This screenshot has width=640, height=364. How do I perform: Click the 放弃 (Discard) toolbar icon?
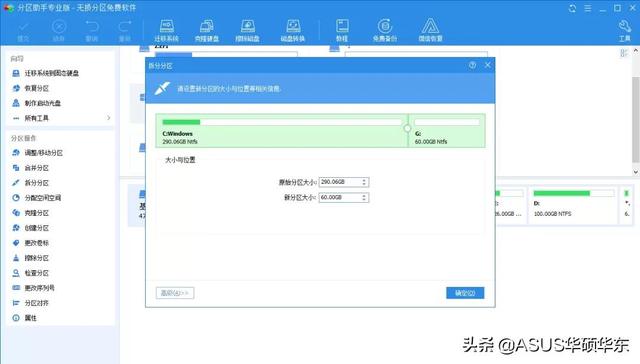click(59, 31)
